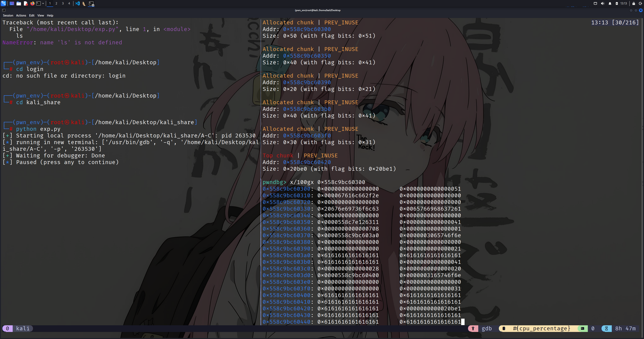The image size is (644, 339).
Task: Click 'Size: 0x20be0' top chunk line
Action: [x=329, y=169]
